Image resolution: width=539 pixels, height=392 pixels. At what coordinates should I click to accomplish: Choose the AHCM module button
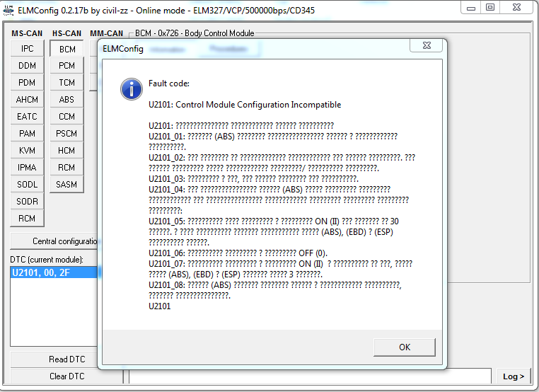[27, 100]
